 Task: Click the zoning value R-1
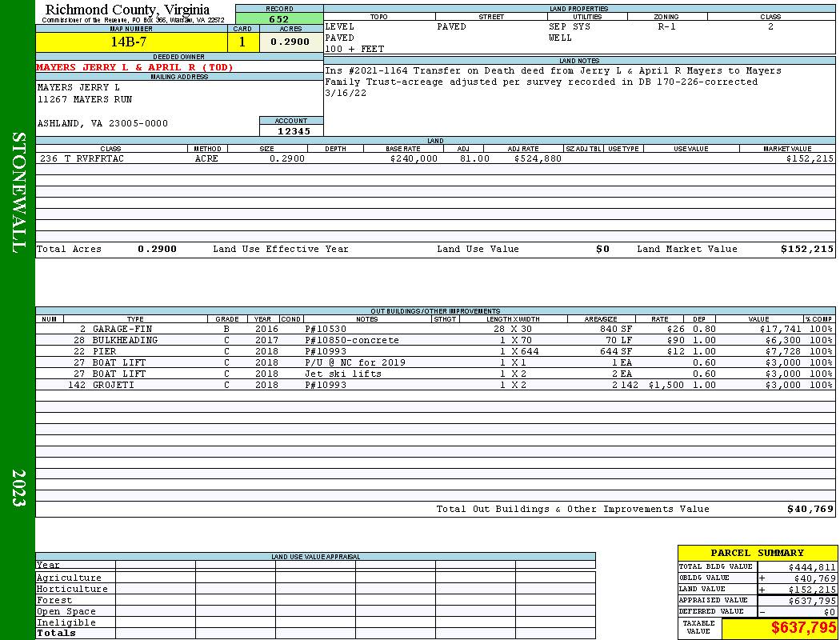tap(667, 26)
